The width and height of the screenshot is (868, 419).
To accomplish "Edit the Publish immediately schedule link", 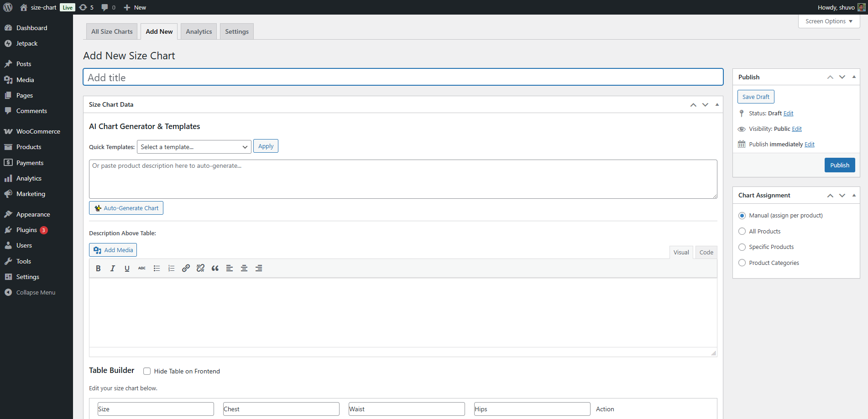I will point(810,145).
